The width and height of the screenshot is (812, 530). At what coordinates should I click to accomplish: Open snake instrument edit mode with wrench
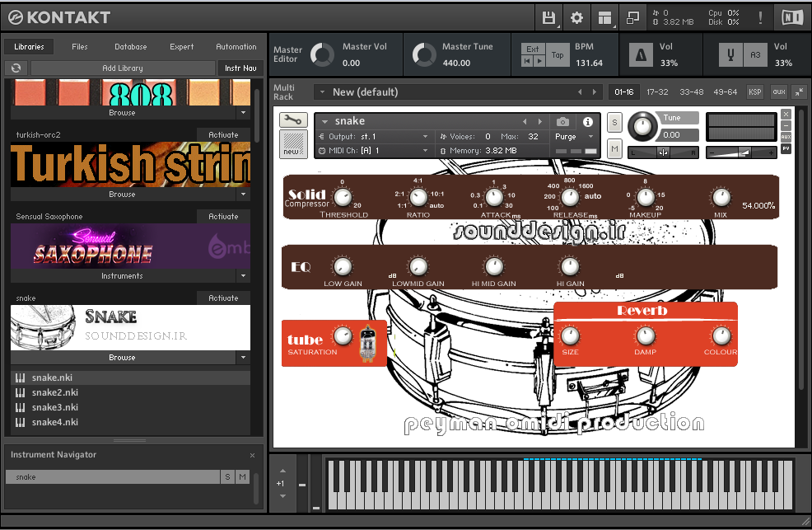pos(293,120)
